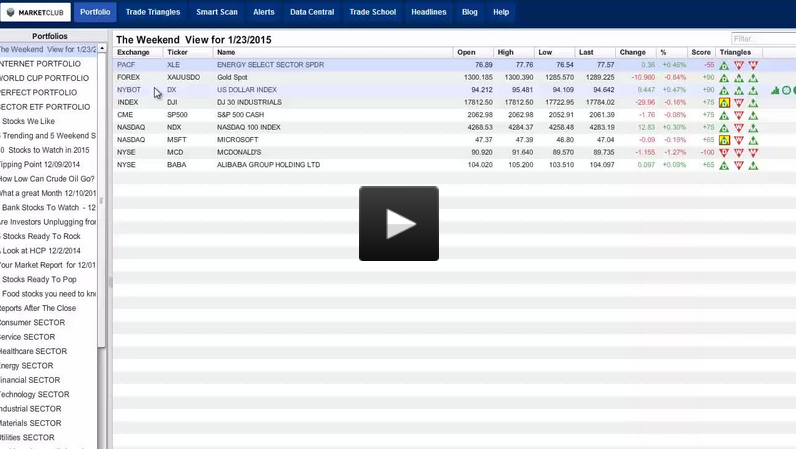The image size is (796, 449).
Task: Open the Trade Triangles tab
Action: 153,12
